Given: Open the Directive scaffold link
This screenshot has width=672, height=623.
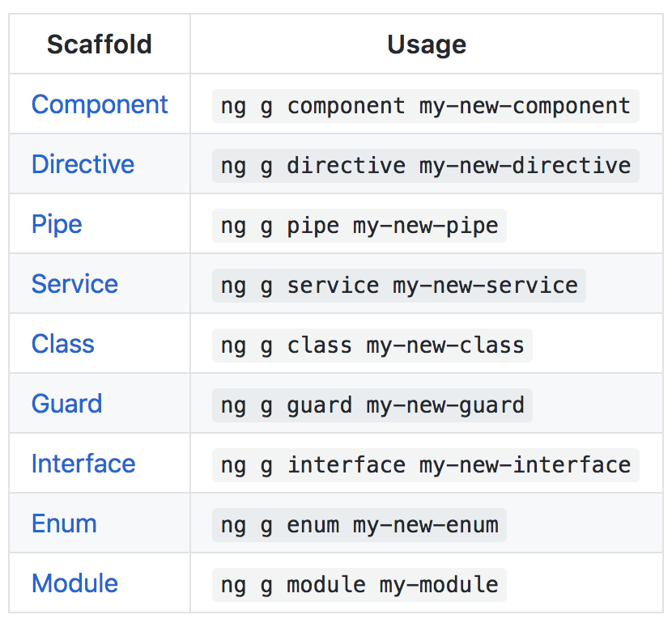Looking at the screenshot, I should (x=83, y=164).
